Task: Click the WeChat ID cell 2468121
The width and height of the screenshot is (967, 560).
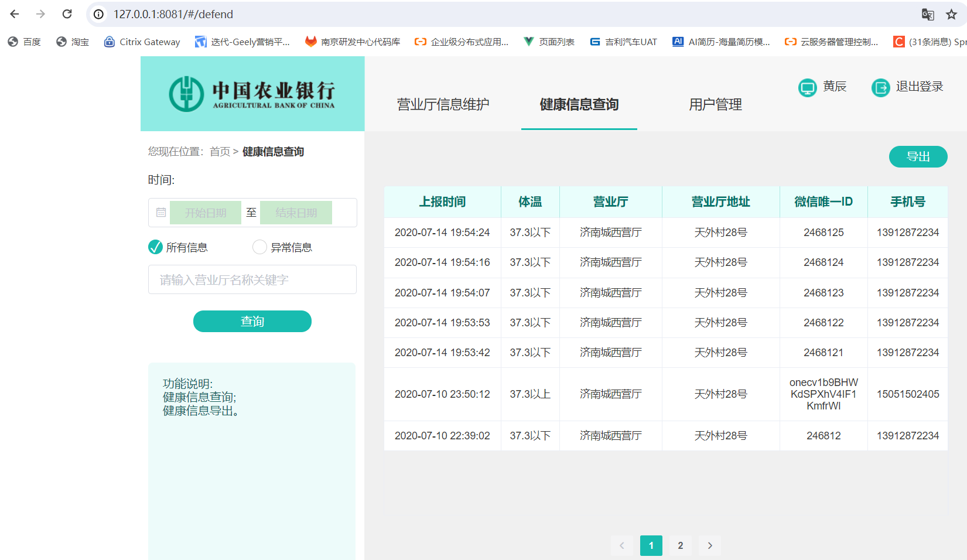Action: [x=824, y=353]
